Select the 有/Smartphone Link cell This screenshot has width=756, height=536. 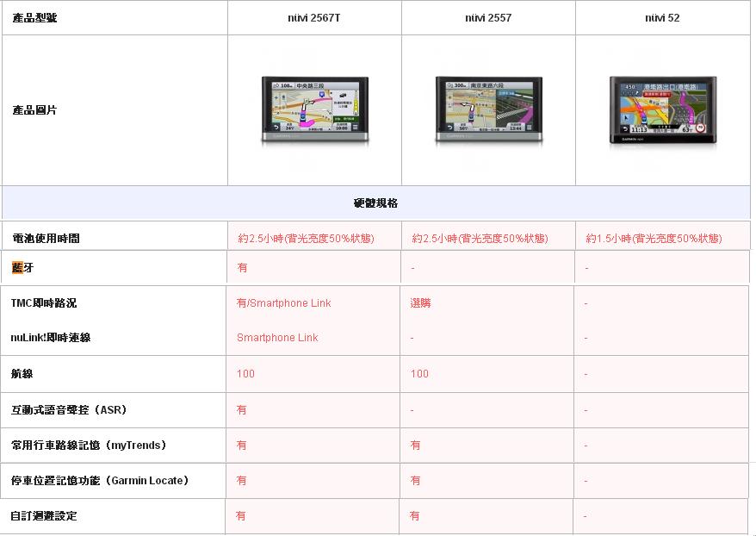(283, 303)
